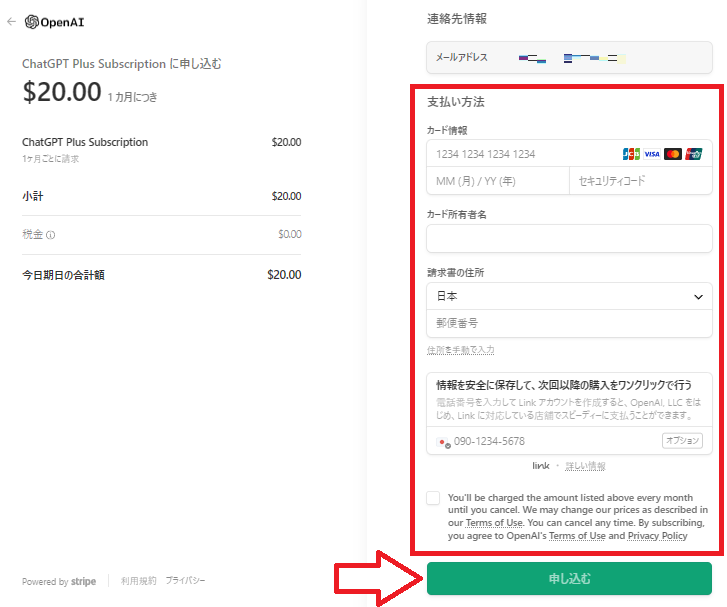Click the メールアドレス field
The width and height of the screenshot is (727, 607).
click(x=569, y=58)
